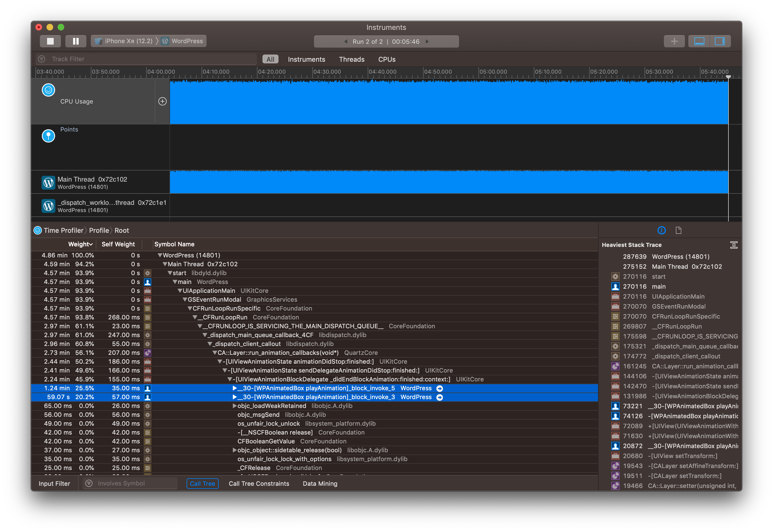Switch to the CPUs tab
The image size is (773, 532).
click(386, 59)
